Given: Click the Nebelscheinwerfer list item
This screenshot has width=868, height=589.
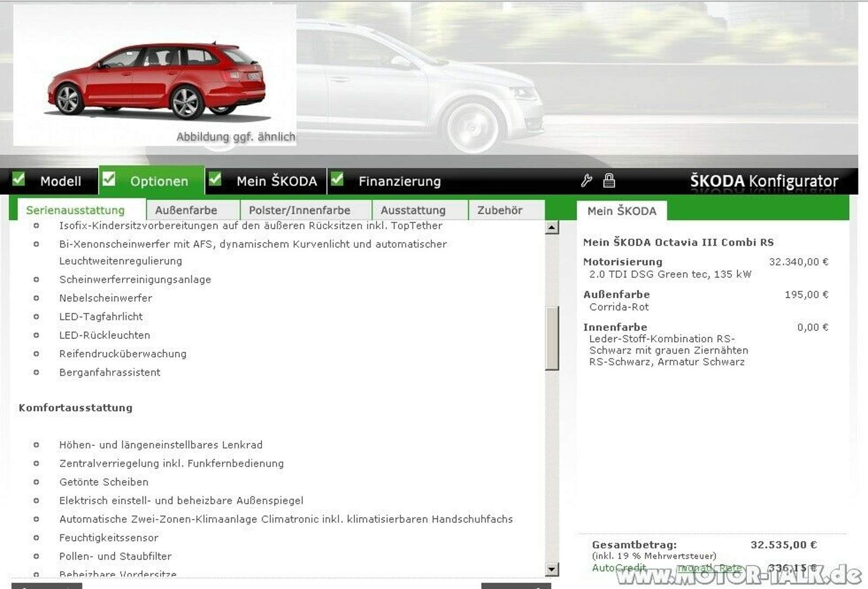Looking at the screenshot, I should tap(106, 298).
